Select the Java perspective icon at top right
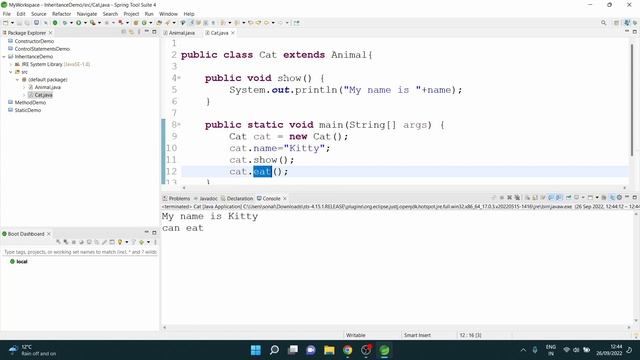 (627, 23)
